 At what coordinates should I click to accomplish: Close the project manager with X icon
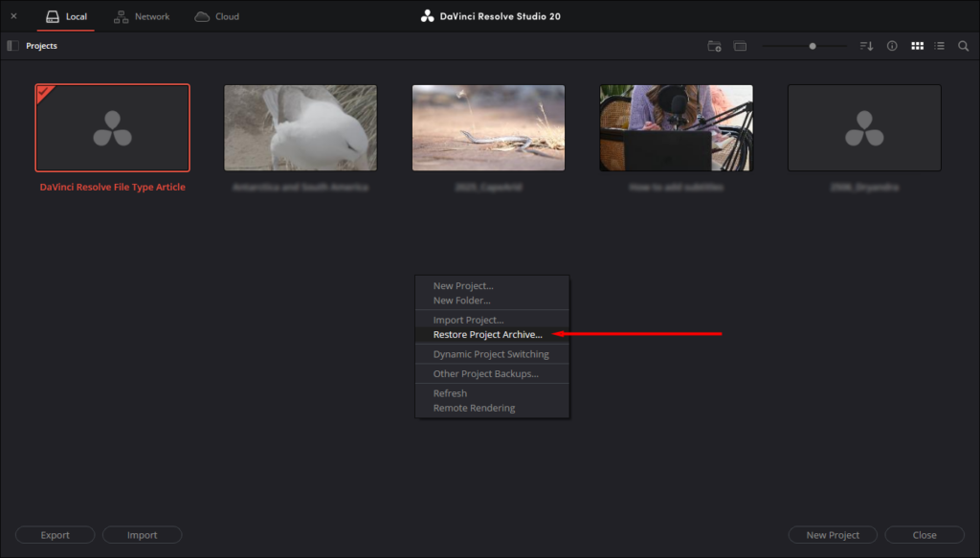[x=13, y=16]
